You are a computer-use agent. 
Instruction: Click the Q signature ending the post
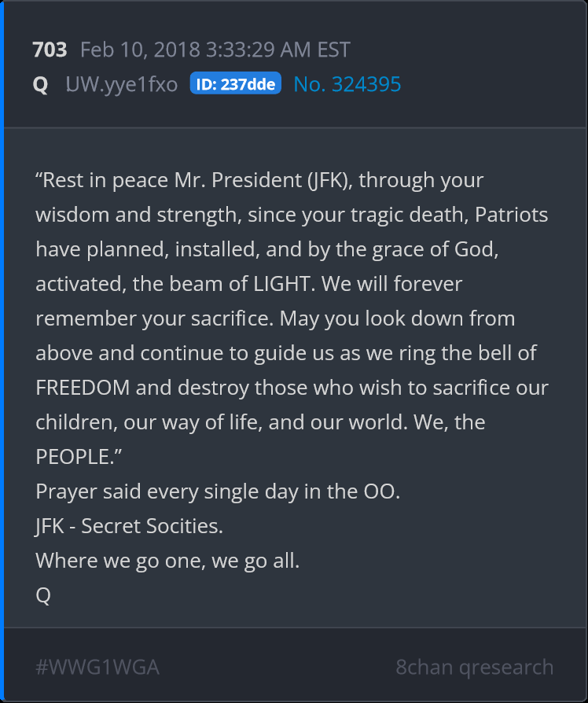(43, 596)
